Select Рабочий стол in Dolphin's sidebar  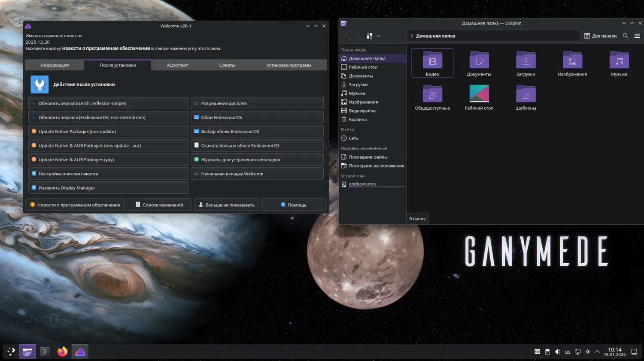[373, 67]
